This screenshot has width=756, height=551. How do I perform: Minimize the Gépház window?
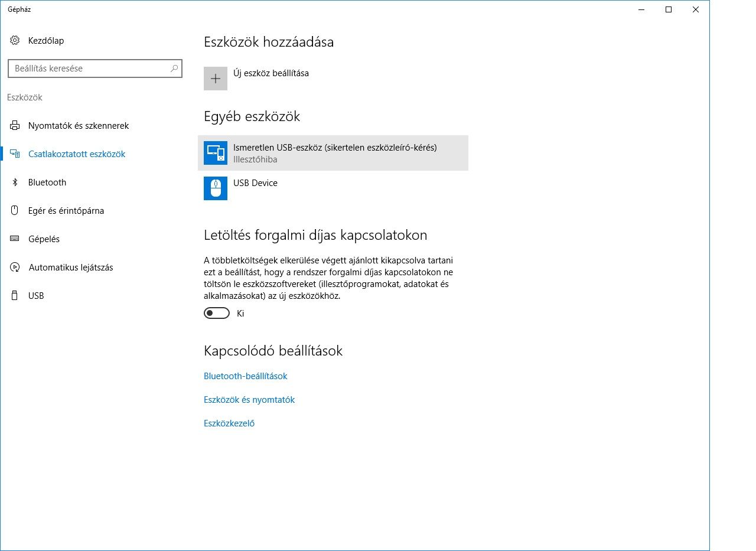coord(641,9)
